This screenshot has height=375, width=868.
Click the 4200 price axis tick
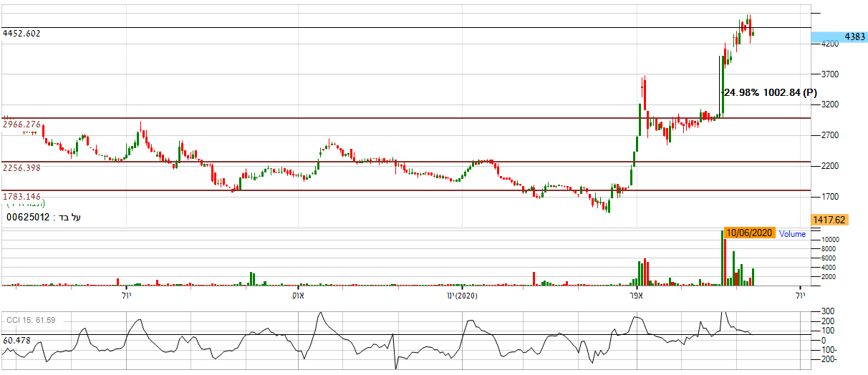(830, 44)
